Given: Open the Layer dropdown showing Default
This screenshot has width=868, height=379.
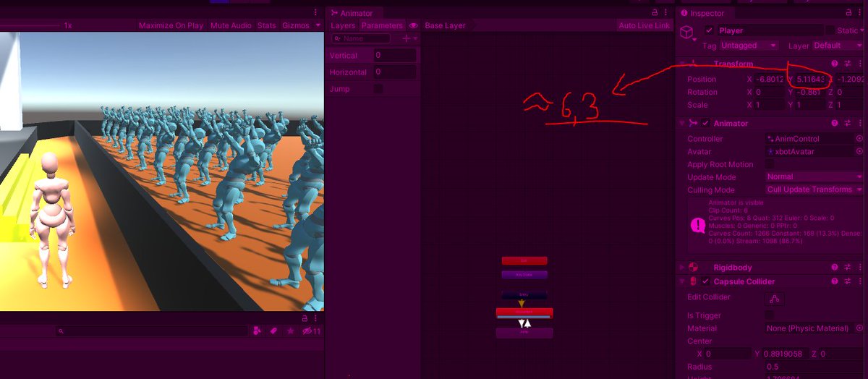Looking at the screenshot, I should coord(838,45).
